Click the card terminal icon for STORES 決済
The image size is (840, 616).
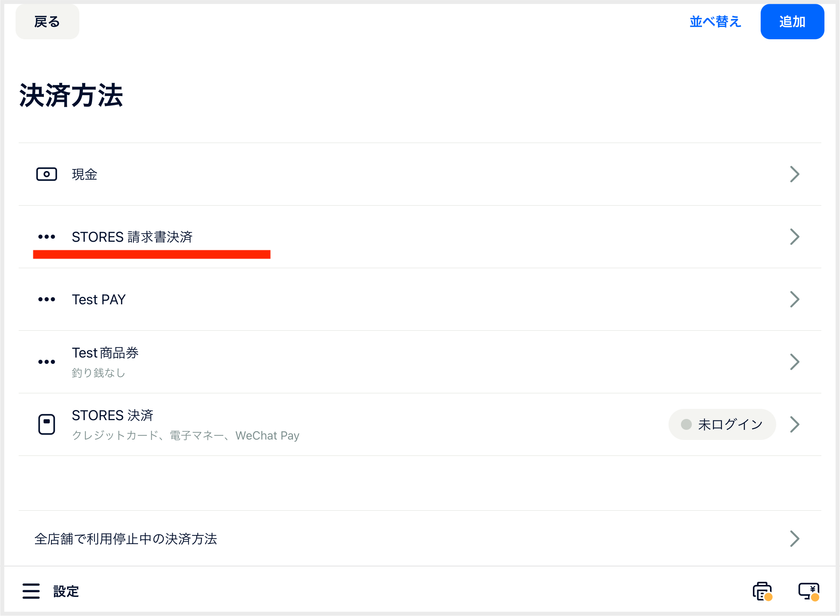[x=47, y=424]
